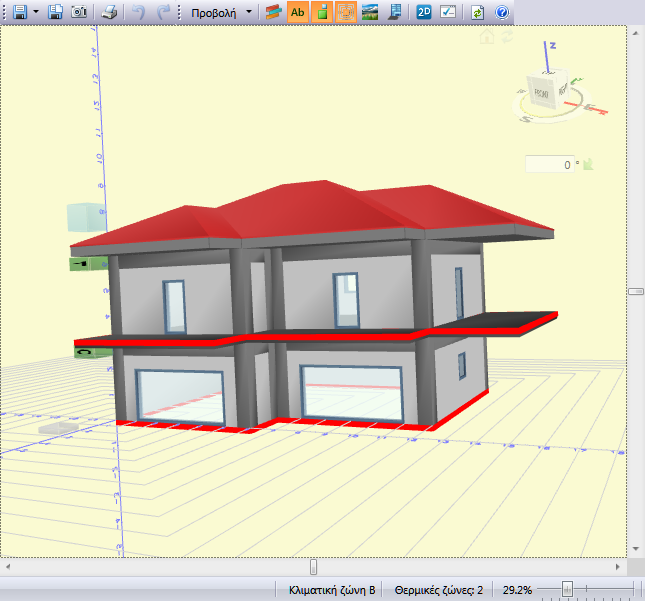Open the Save button dropdown arrow

[x=36, y=12]
